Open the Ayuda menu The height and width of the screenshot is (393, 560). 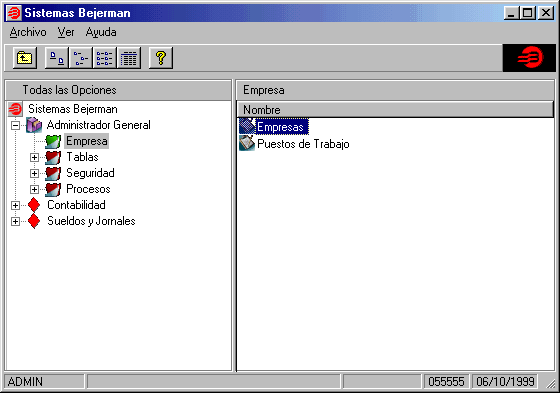pyautogui.click(x=101, y=32)
